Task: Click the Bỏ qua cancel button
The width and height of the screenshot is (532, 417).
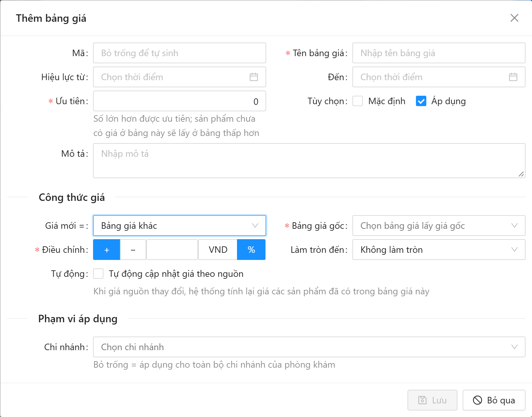Action: 494,400
